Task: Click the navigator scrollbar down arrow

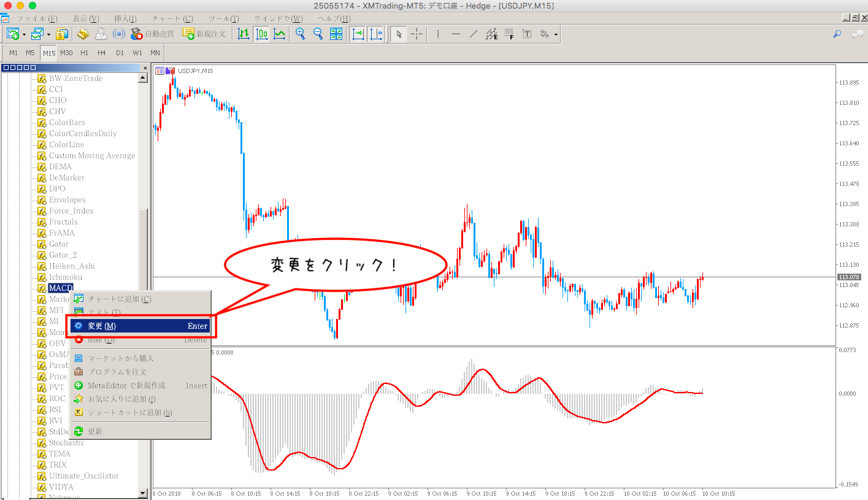Action: [x=144, y=493]
